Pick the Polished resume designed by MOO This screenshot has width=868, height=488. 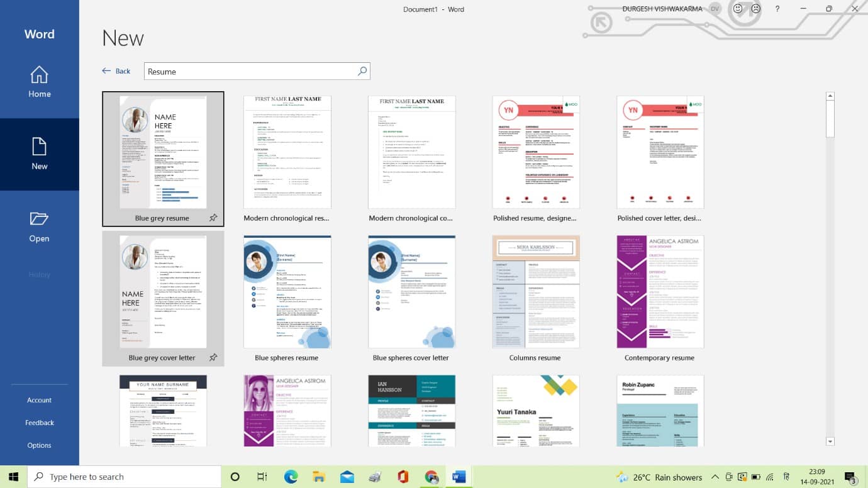click(x=536, y=158)
